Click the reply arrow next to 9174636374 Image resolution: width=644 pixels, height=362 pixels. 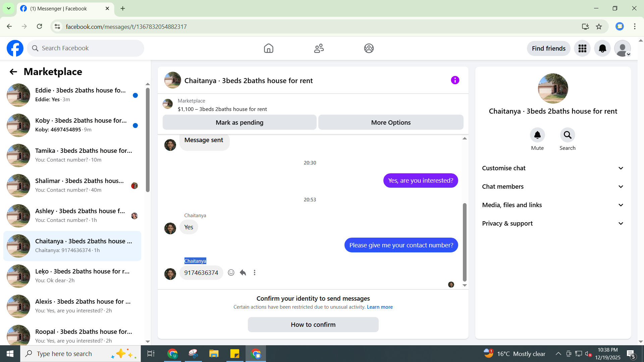pos(243,273)
